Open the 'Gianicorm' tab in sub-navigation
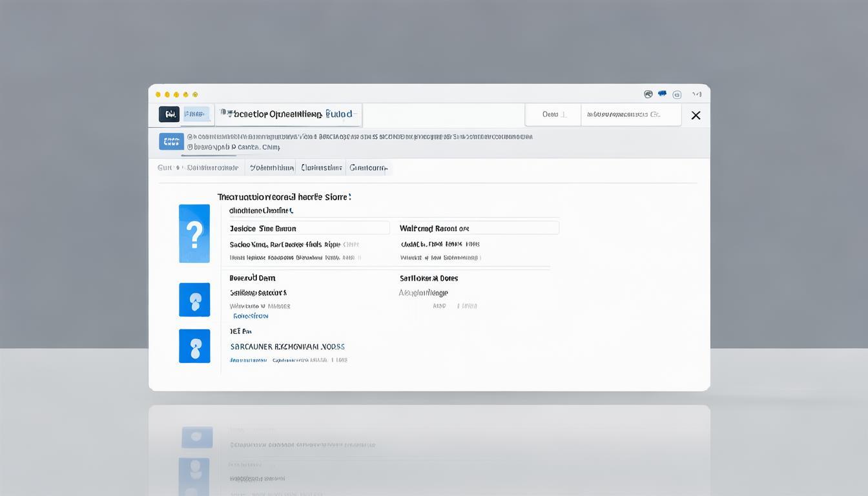Image resolution: width=868 pixels, height=496 pixels. pos(369,168)
